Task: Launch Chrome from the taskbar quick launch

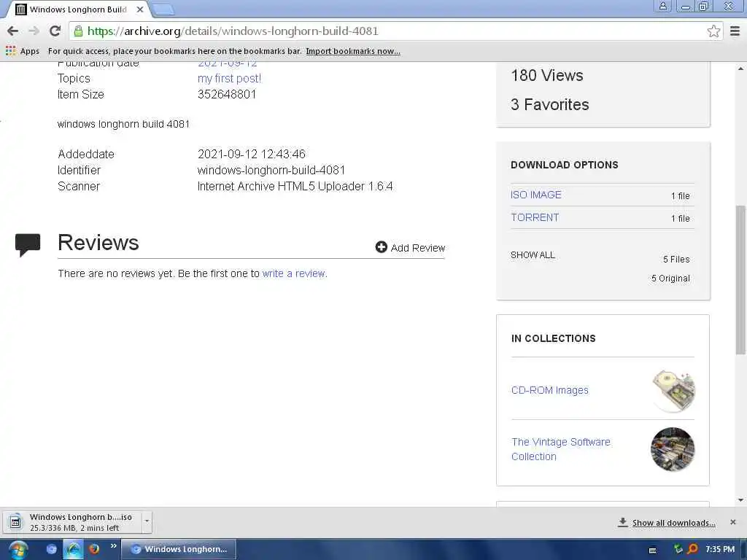Action: [x=52, y=549]
